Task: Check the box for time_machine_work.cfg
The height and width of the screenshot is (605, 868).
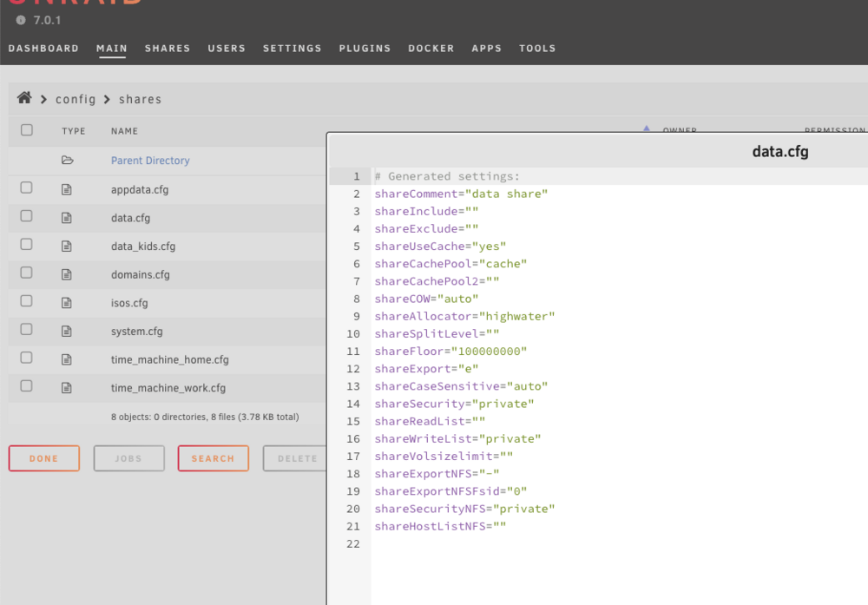Action: (26, 385)
